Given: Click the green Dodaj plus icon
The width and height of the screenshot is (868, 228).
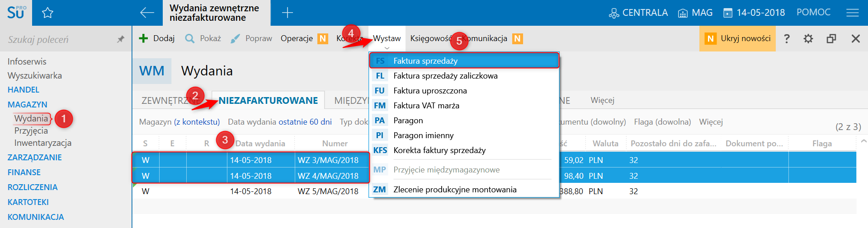Looking at the screenshot, I should click(143, 38).
